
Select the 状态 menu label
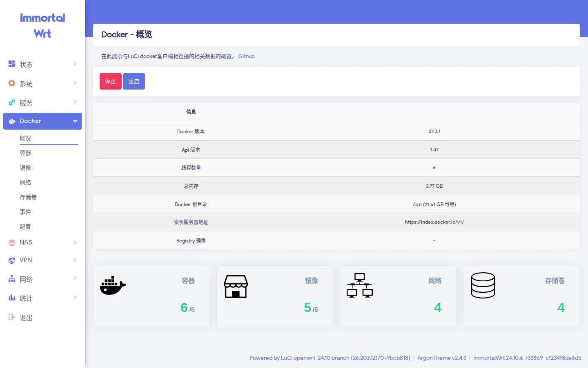tap(26, 65)
